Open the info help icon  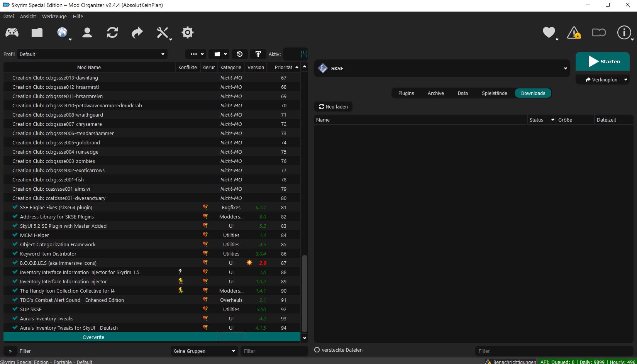[x=624, y=33]
